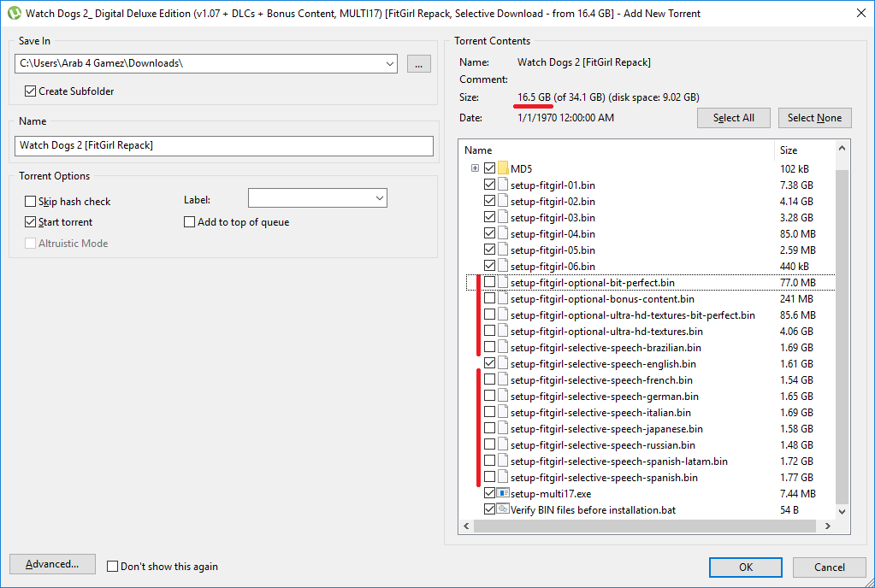The width and height of the screenshot is (875, 588).
Task: Click Select All button
Action: pos(733,118)
